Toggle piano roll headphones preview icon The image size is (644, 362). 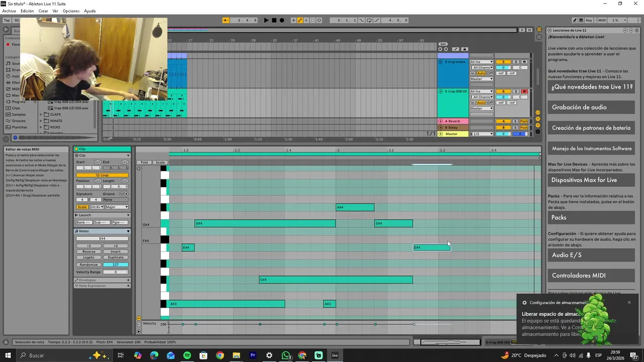click(x=139, y=168)
